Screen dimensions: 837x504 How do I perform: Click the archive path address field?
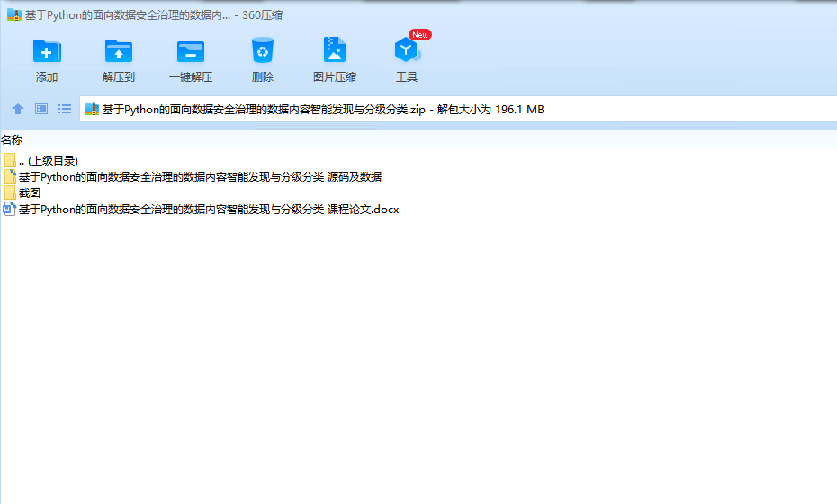[x=458, y=110]
